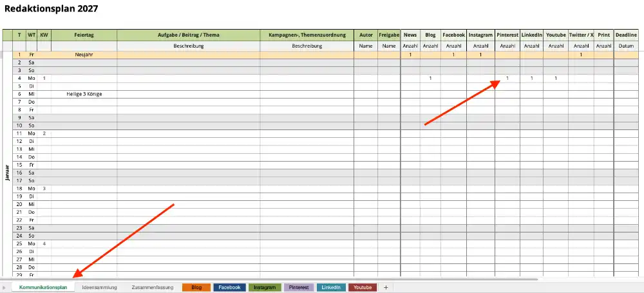
Task: Select the LinkedIn column header cell
Action: point(532,35)
